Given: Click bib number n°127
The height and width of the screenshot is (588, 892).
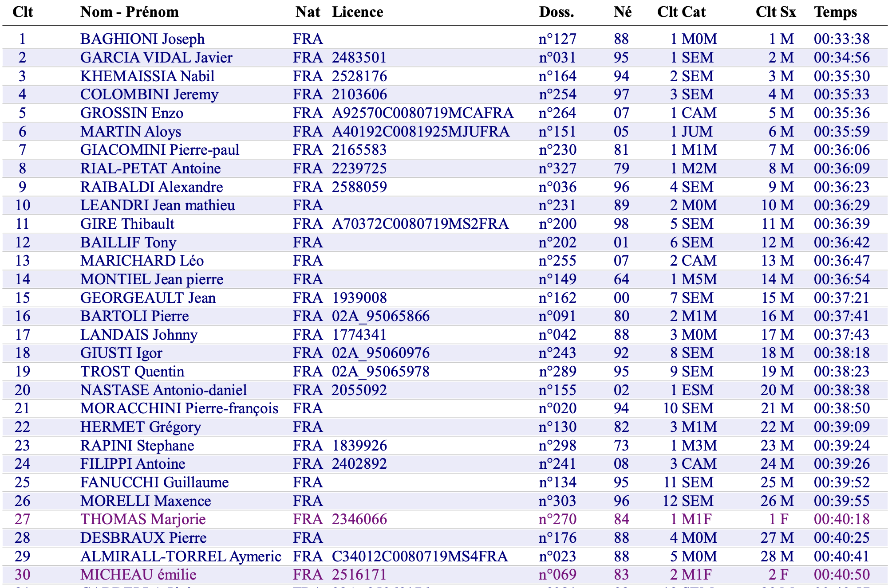Looking at the screenshot, I should 557,39.
